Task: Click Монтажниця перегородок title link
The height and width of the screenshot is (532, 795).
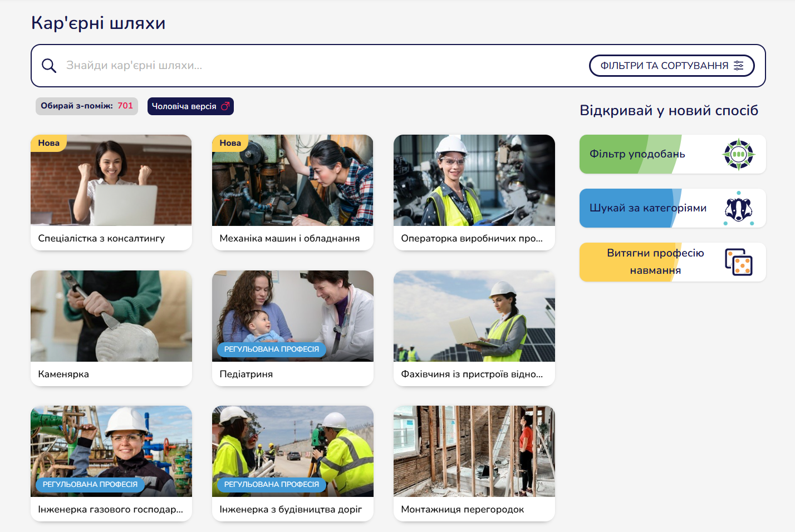Action: [x=462, y=509]
